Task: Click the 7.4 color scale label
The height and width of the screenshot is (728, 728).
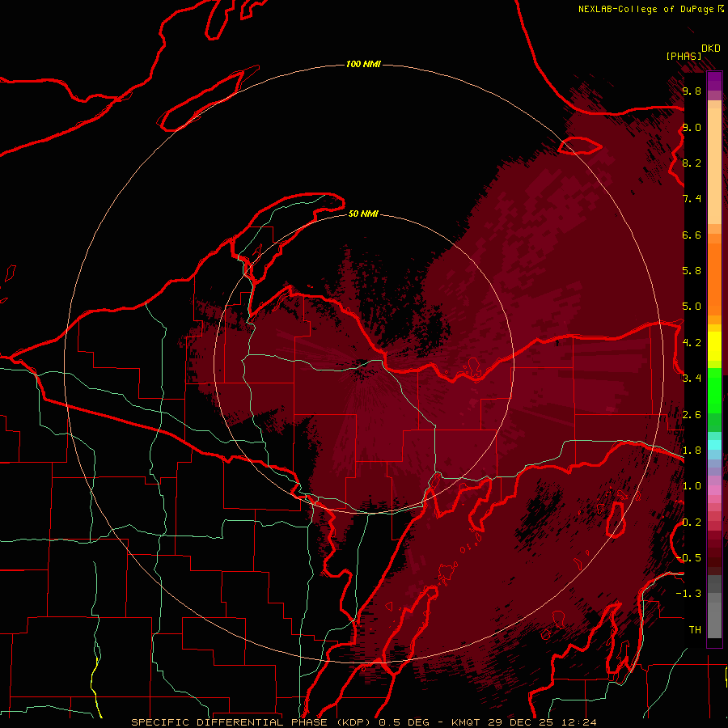Action: click(692, 199)
